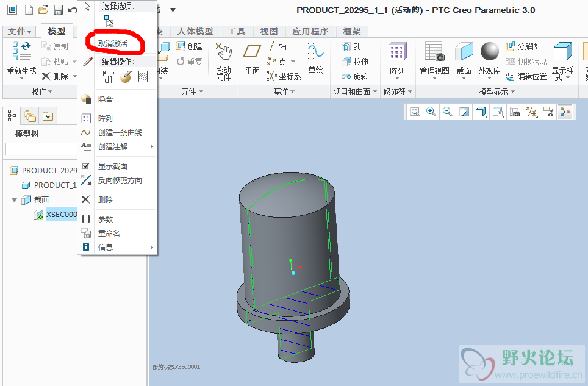
Task: Toggle the spin center icon in graphics toolbar
Action: (565, 112)
